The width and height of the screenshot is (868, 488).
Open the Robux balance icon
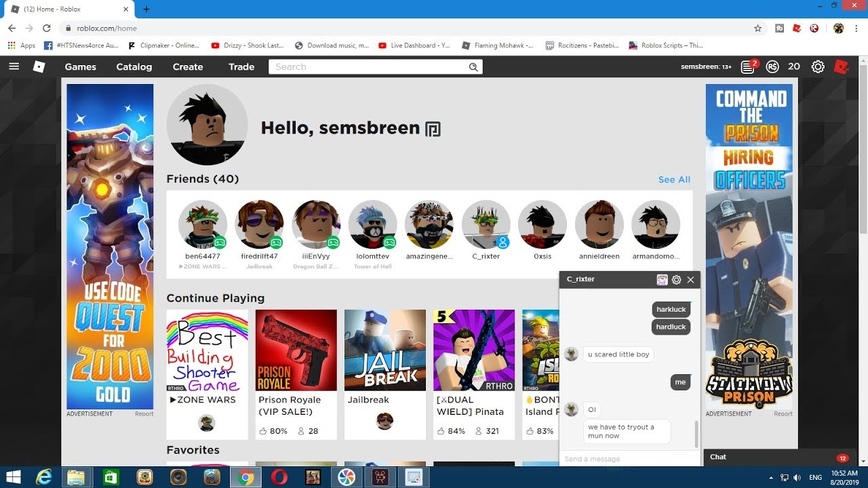[x=772, y=66]
